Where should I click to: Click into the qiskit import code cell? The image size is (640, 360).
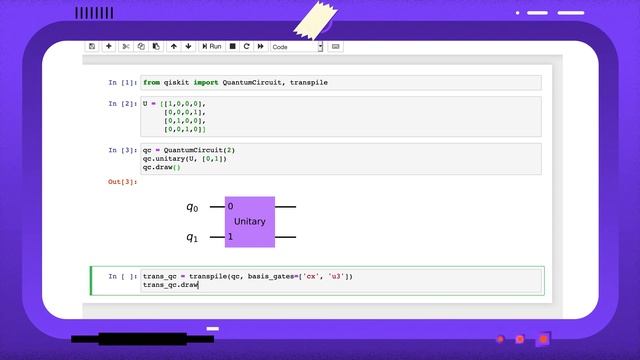(341, 82)
